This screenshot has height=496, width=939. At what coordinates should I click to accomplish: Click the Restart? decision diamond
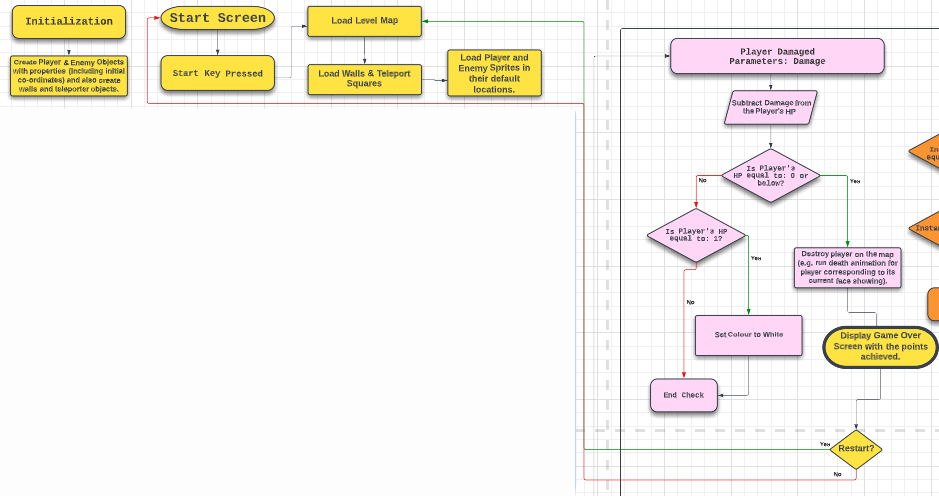pyautogui.click(x=855, y=450)
